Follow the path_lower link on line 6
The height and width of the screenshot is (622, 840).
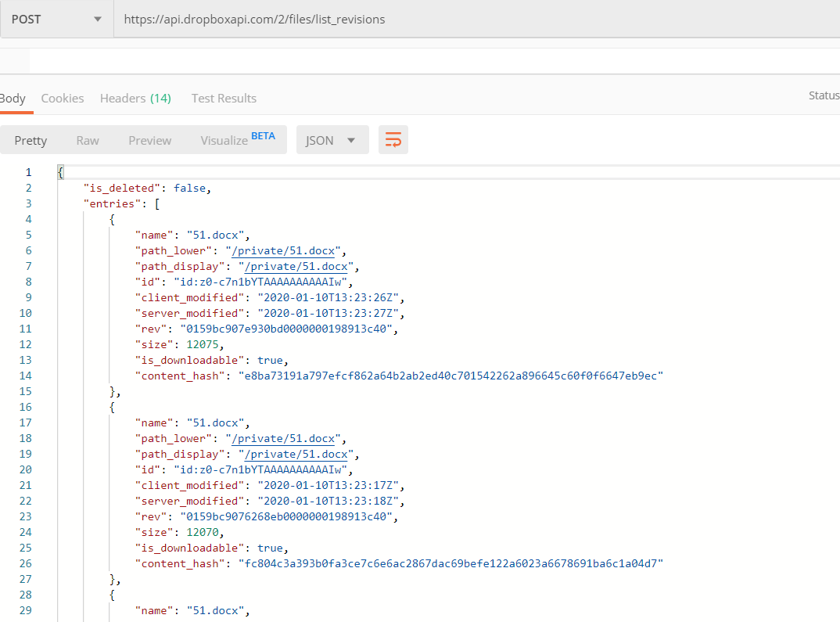(284, 250)
